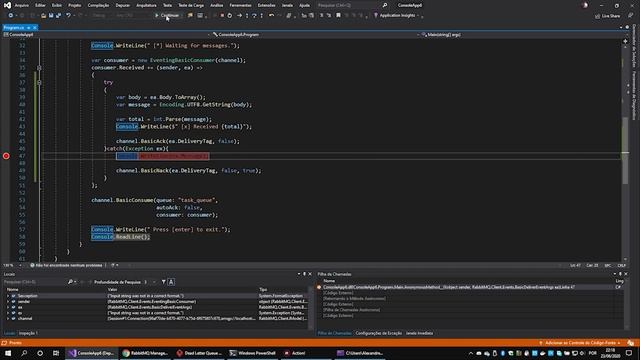Expand the ea variable in Locais
640x360 pixels.
(x=8, y=307)
